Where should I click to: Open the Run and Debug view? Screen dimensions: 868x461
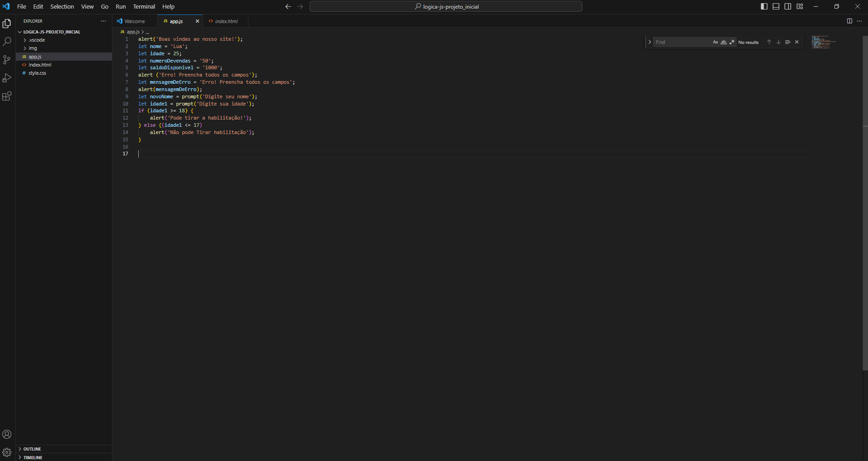click(x=7, y=78)
